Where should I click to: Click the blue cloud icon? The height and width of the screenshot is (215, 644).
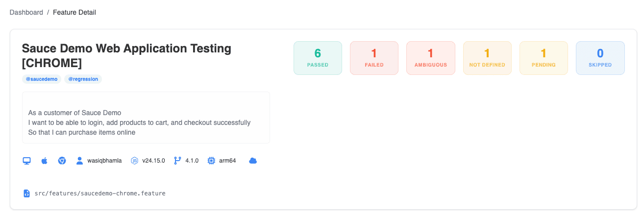click(x=253, y=161)
